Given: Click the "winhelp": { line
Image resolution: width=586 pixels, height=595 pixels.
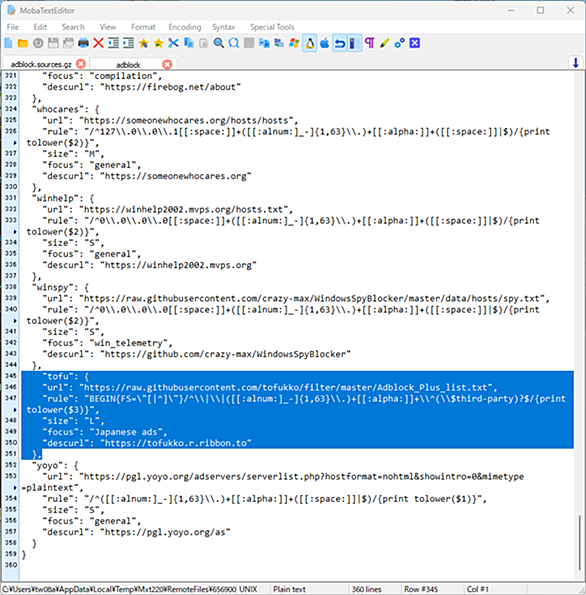Looking at the screenshot, I should coord(63,198).
